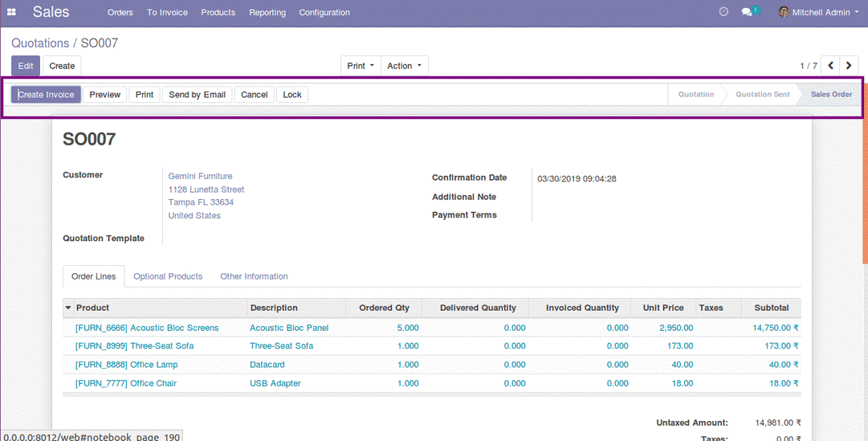The width and height of the screenshot is (868, 441).
Task: Click Send by Email button
Action: (197, 95)
